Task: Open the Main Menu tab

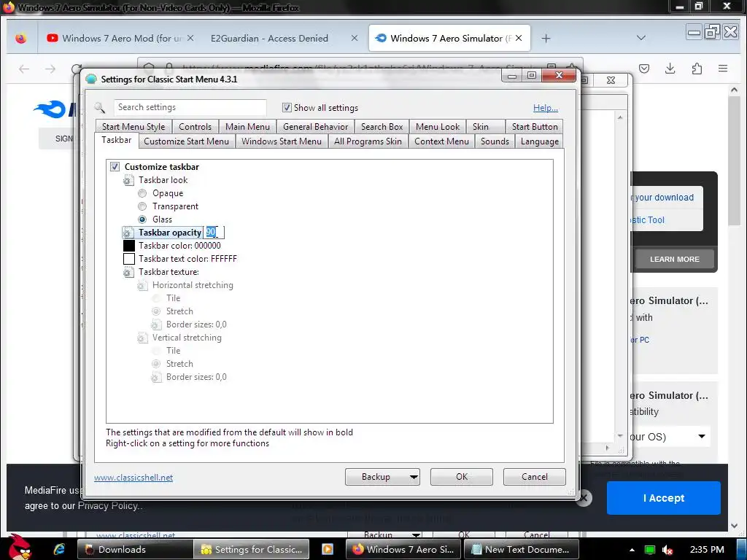Action: (247, 127)
